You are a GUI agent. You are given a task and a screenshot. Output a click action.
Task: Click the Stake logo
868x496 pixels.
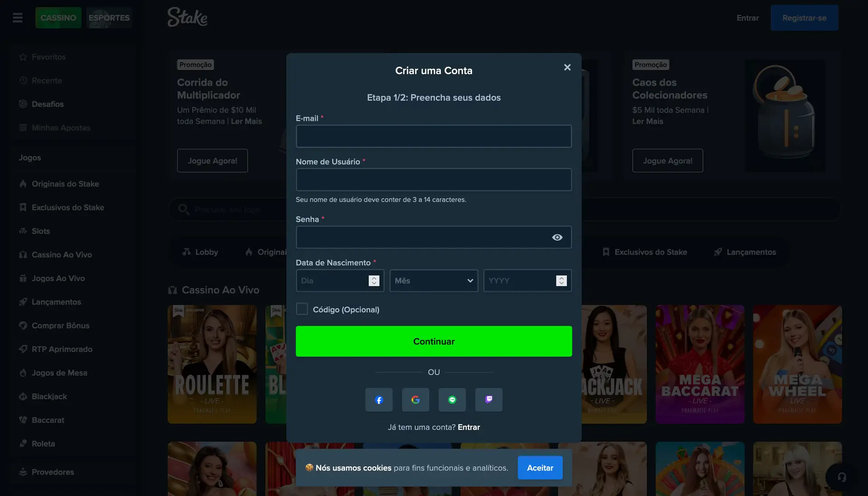[187, 17]
